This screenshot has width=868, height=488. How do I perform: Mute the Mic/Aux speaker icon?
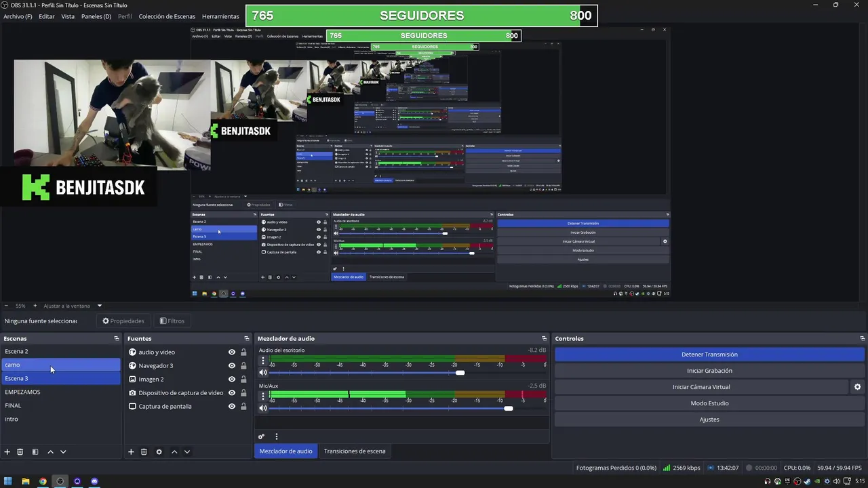(263, 408)
